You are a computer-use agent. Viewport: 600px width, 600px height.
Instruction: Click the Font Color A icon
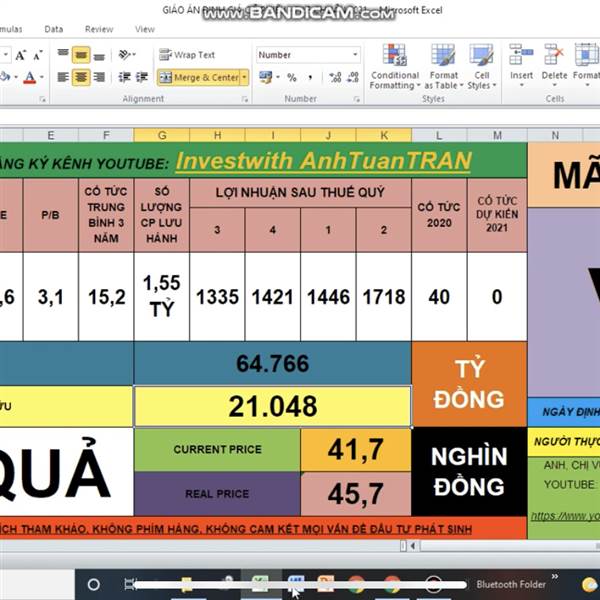(29, 78)
